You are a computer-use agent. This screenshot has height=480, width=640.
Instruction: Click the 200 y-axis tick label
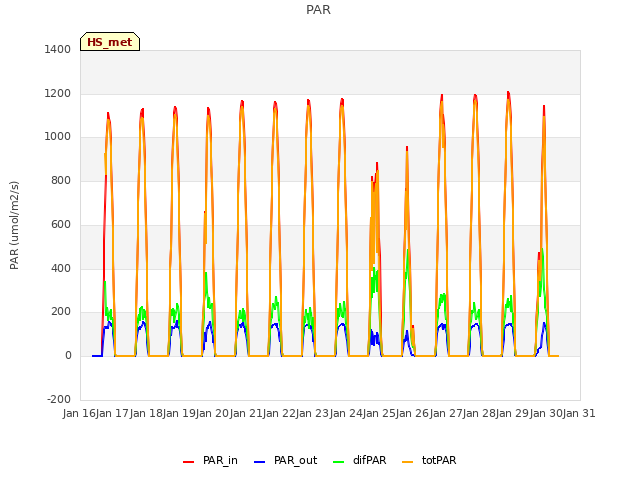[61, 312]
